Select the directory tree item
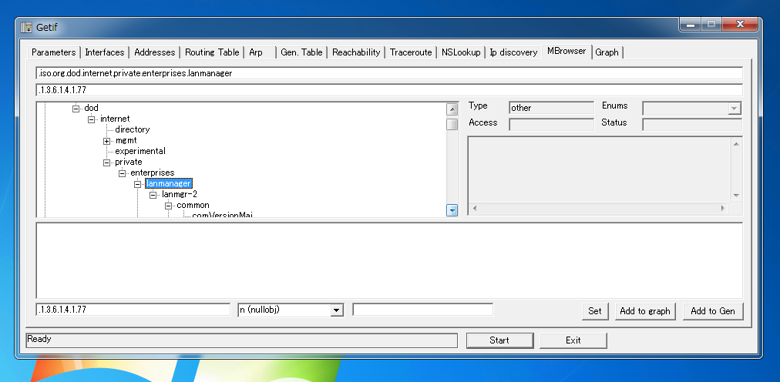The height and width of the screenshot is (382, 780). coord(132,129)
